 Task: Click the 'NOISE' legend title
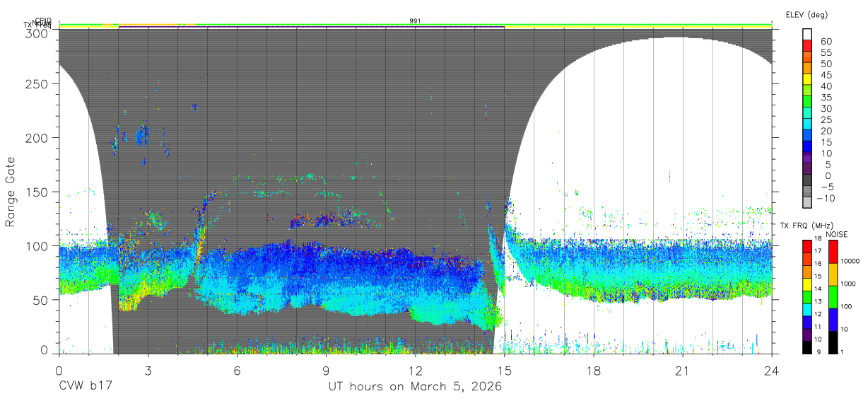tap(837, 234)
